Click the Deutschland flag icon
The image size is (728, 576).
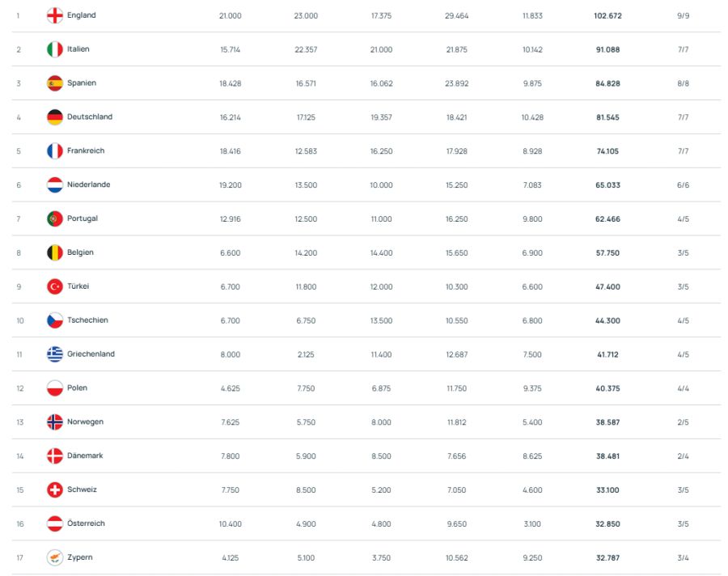coord(55,117)
